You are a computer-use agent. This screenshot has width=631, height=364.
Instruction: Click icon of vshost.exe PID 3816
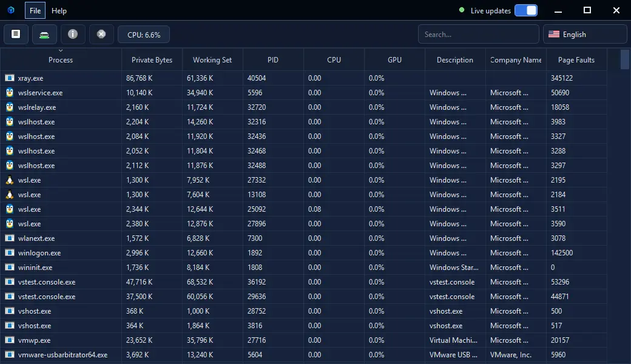[10, 325]
